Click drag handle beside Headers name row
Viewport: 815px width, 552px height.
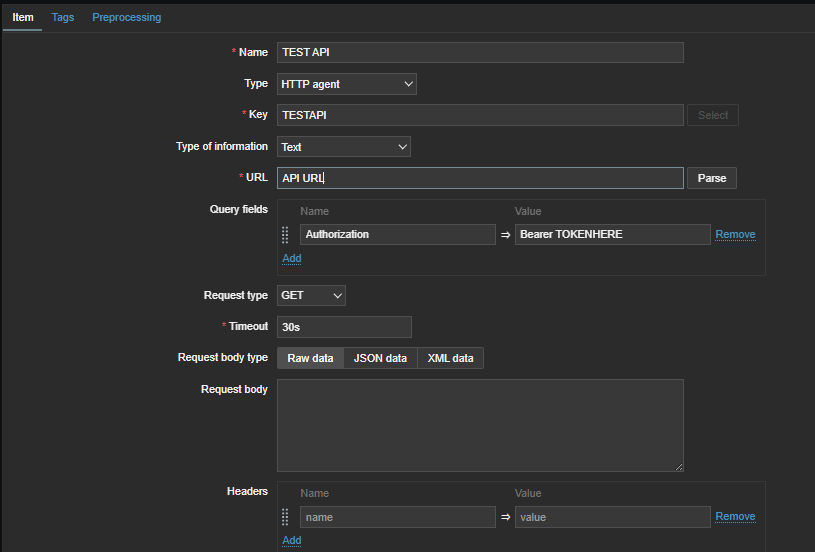point(285,517)
